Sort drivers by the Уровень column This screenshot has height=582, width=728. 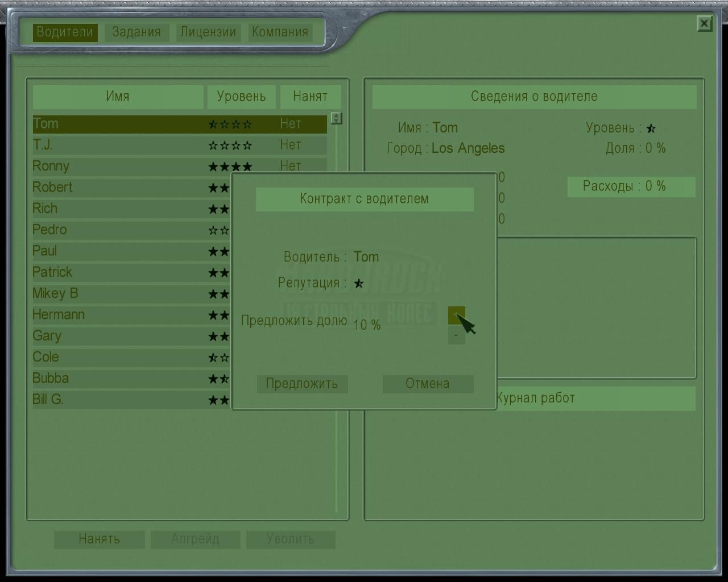click(x=241, y=97)
